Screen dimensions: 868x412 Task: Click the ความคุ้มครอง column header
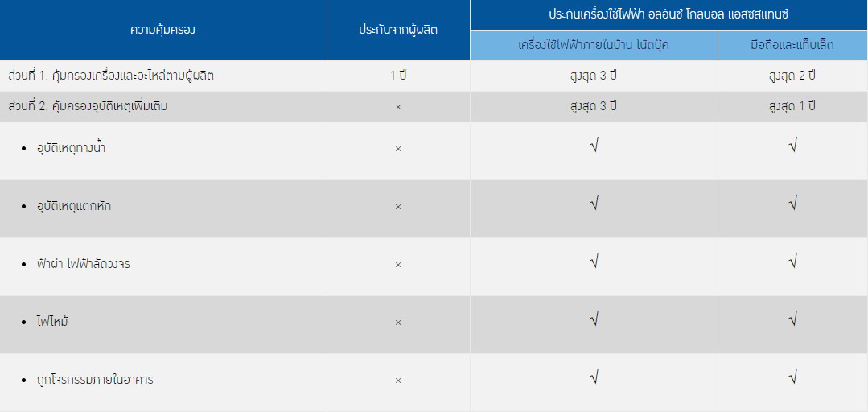[162, 30]
